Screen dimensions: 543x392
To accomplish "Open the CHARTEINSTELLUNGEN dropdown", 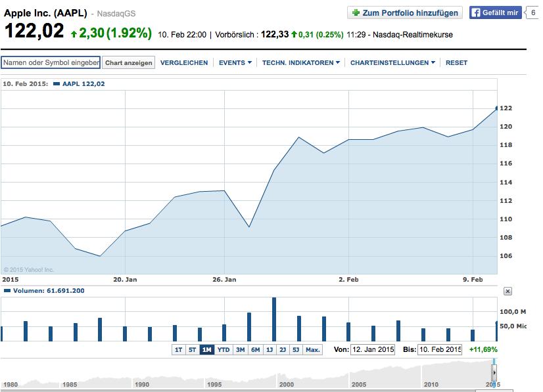I will pyautogui.click(x=392, y=62).
